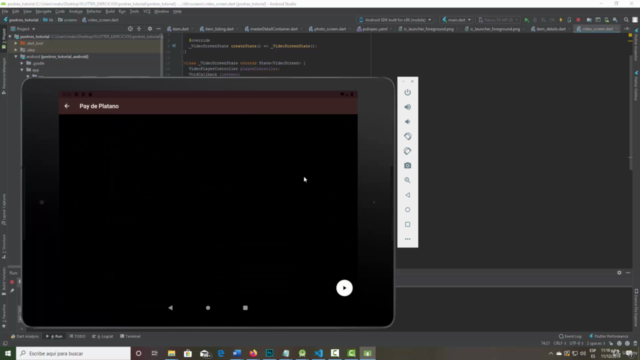This screenshot has height=360, width=640.
Task: Select the video_screen.dart editor tab
Action: click(x=597, y=29)
